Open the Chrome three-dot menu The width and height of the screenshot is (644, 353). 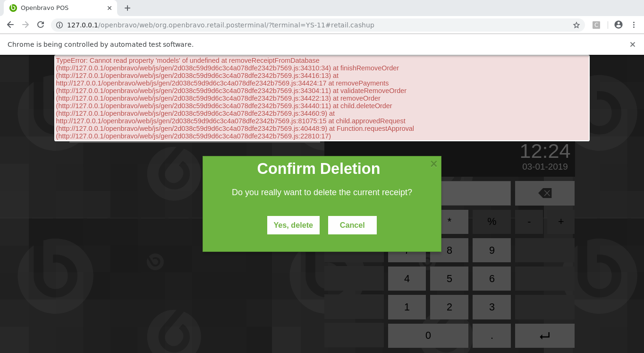[x=634, y=25]
